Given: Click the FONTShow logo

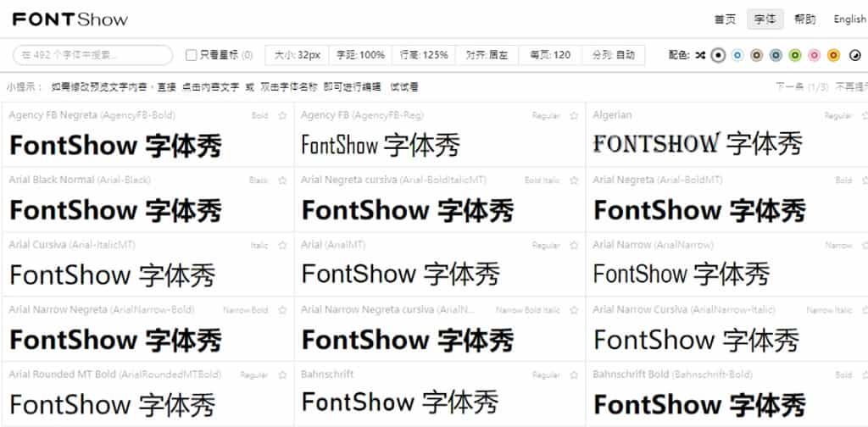Looking at the screenshot, I should (x=70, y=20).
